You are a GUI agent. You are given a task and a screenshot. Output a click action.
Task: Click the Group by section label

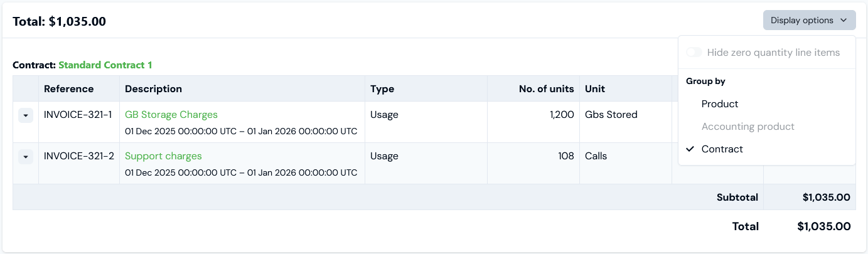[x=705, y=81]
